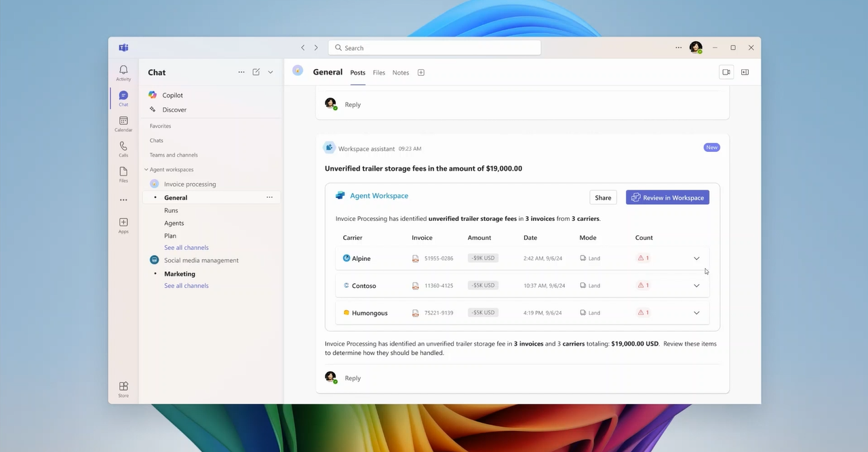
Task: Open the Store icon
Action: [x=123, y=386]
